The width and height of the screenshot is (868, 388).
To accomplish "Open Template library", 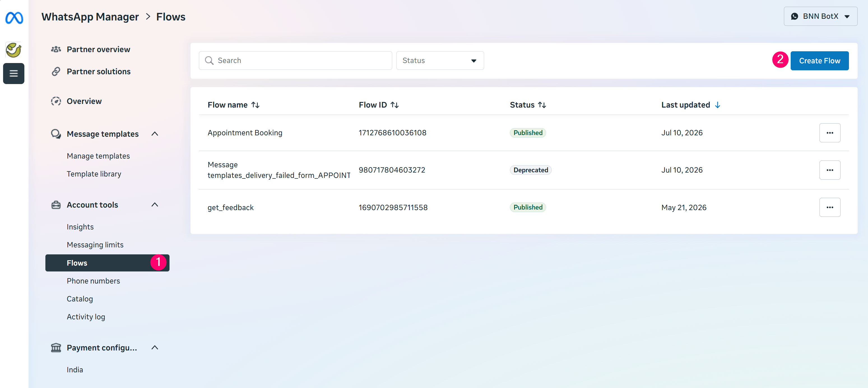I will [94, 174].
